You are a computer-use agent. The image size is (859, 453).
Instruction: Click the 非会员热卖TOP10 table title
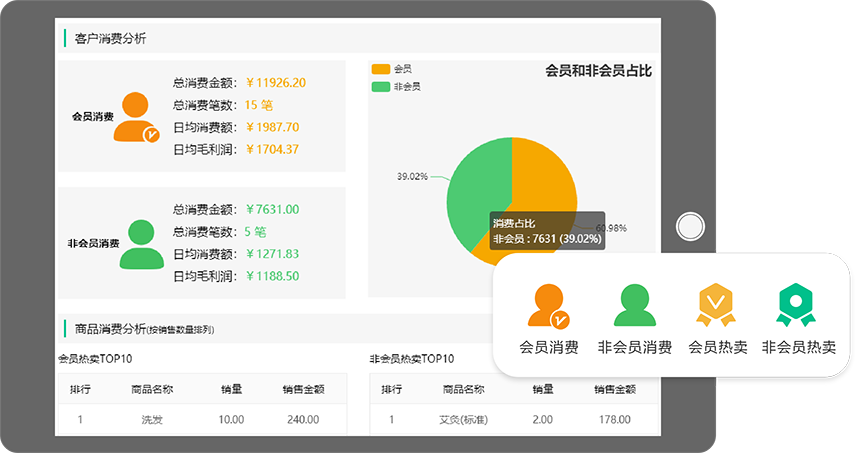412,359
